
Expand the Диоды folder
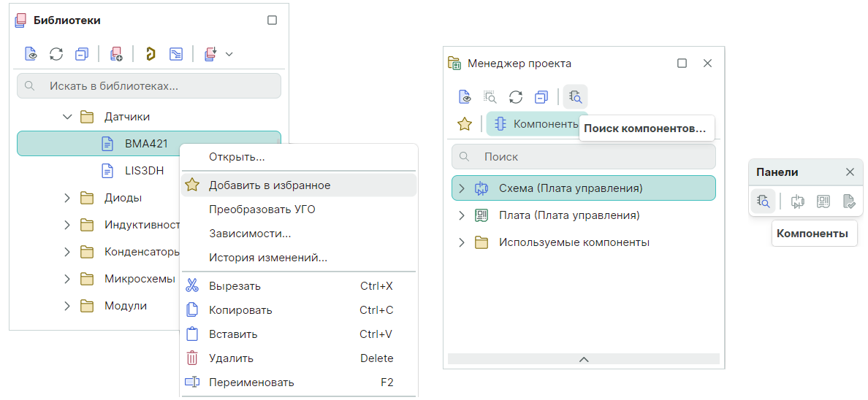pyautogui.click(x=67, y=198)
